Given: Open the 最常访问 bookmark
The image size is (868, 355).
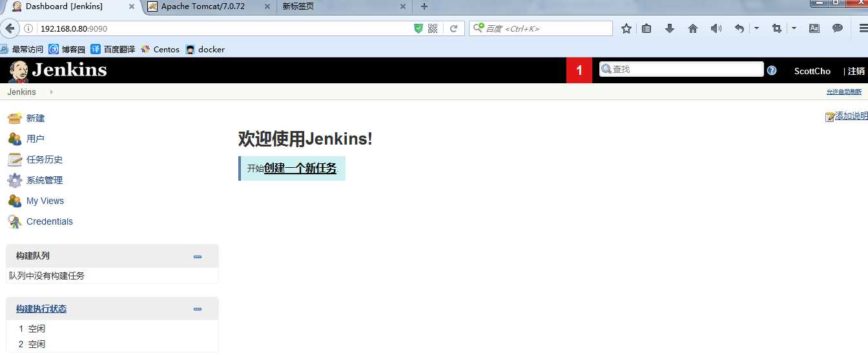Looking at the screenshot, I should click(x=22, y=49).
